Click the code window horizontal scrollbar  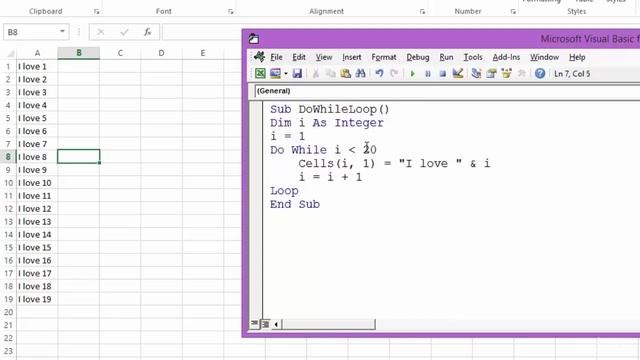(x=328, y=324)
